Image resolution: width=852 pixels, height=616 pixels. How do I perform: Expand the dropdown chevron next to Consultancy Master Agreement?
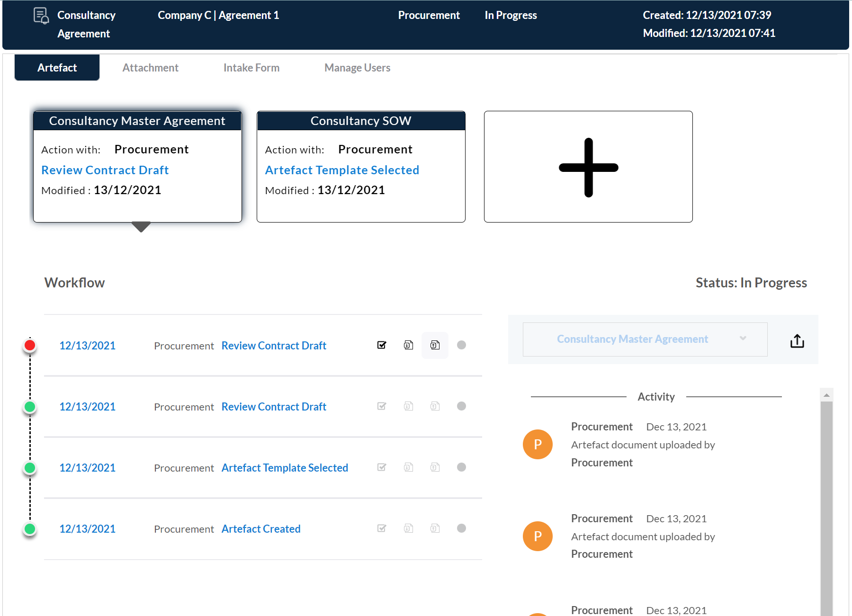pos(742,339)
